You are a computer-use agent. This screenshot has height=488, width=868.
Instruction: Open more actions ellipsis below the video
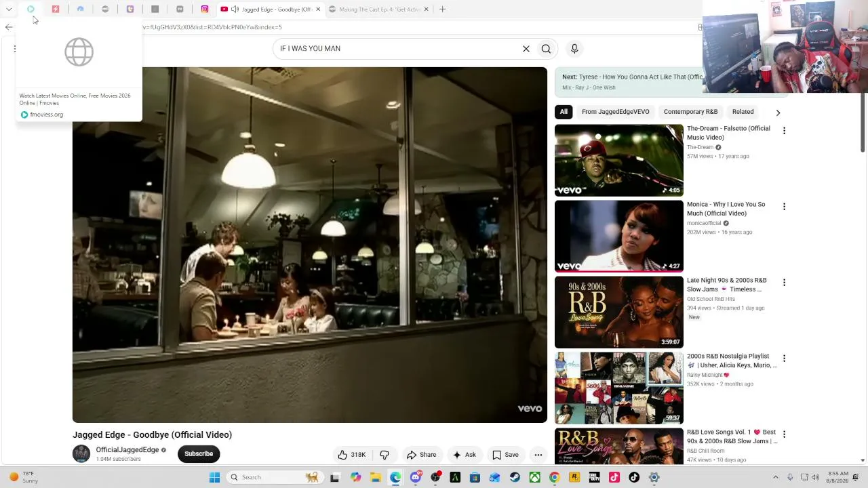(538, 455)
